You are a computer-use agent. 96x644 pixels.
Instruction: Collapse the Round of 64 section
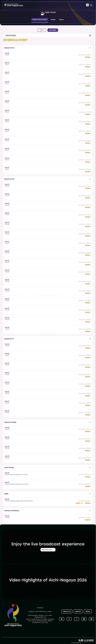[x=90, y=48]
